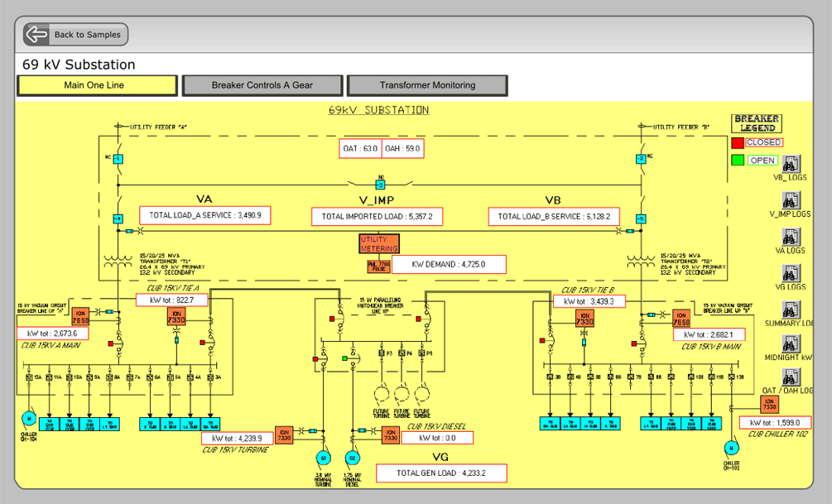Click the G2 diesel generator symbol
The width and height of the screenshot is (832, 504).
pyautogui.click(x=353, y=458)
